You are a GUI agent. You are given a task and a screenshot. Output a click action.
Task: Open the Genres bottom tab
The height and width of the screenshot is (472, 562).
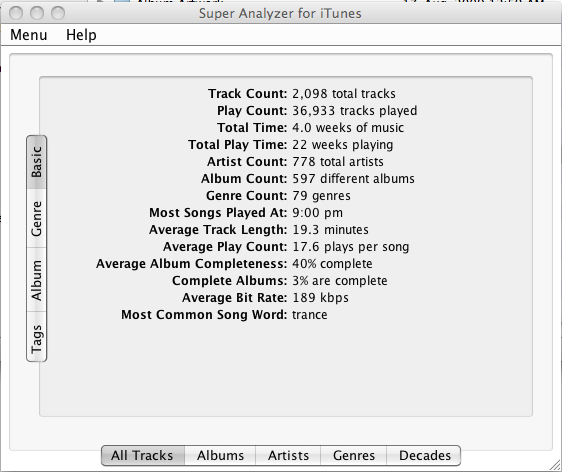click(x=353, y=456)
